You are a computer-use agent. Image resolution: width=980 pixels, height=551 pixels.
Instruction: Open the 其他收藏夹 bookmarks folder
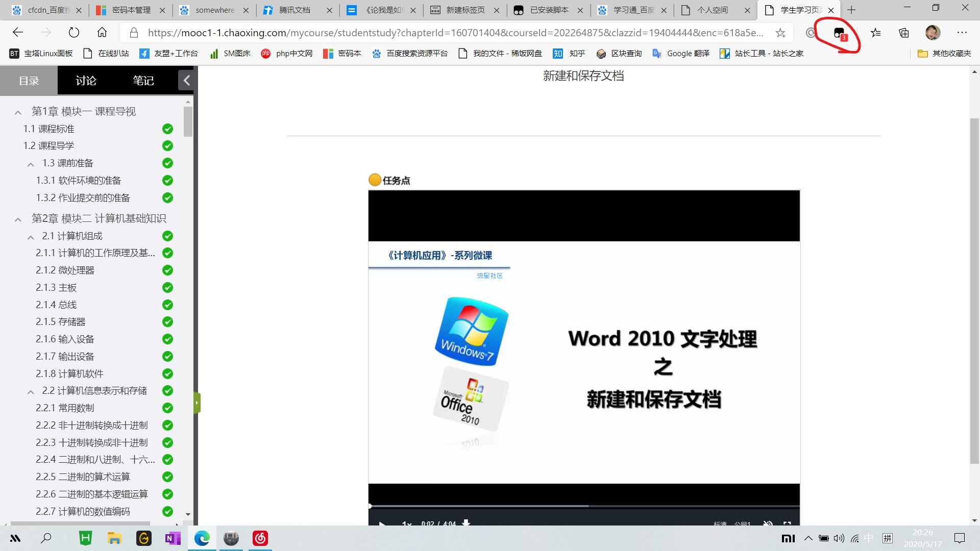pyautogui.click(x=944, y=54)
